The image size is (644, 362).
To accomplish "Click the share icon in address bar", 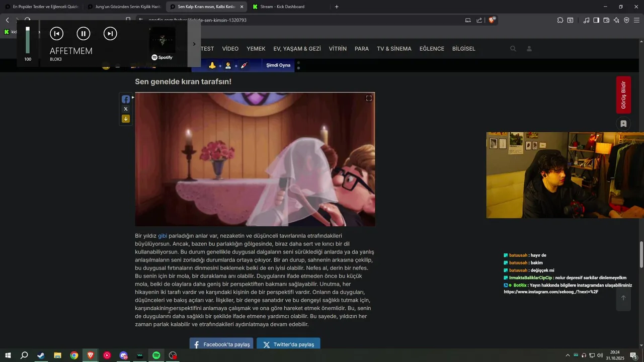I will click(x=479, y=20).
